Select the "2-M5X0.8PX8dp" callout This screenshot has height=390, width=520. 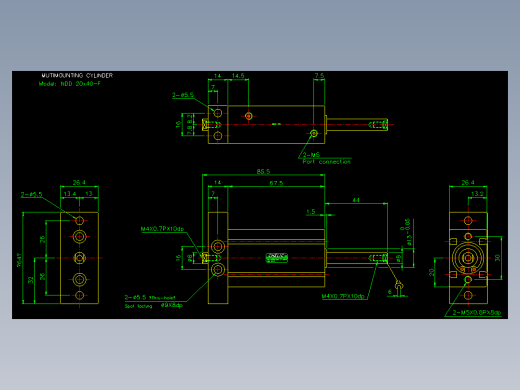click(477, 313)
